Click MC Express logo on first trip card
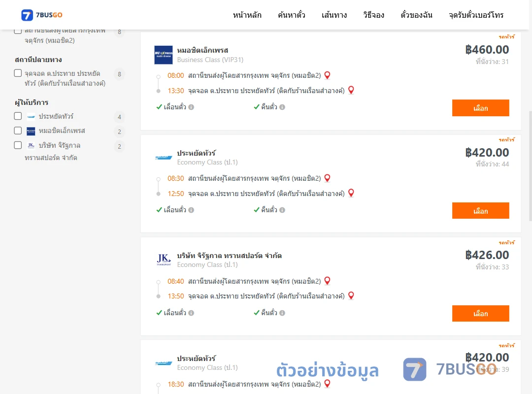The height and width of the screenshot is (394, 532). click(x=164, y=55)
